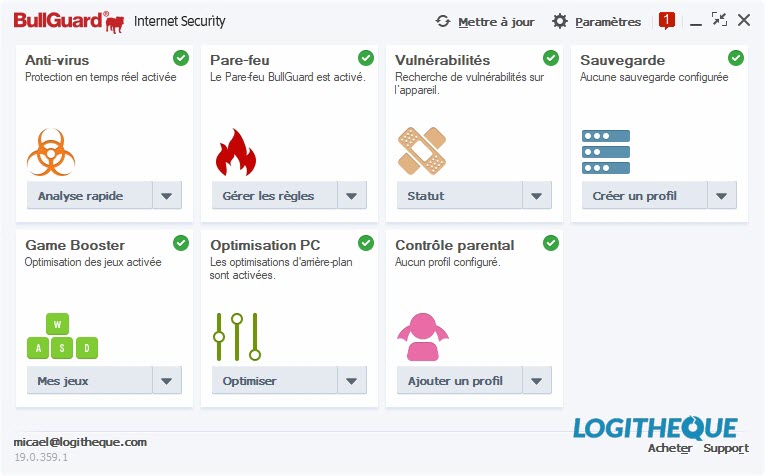This screenshot has height=476, width=765.
Task: Click the Acheter link
Action: [x=669, y=448]
